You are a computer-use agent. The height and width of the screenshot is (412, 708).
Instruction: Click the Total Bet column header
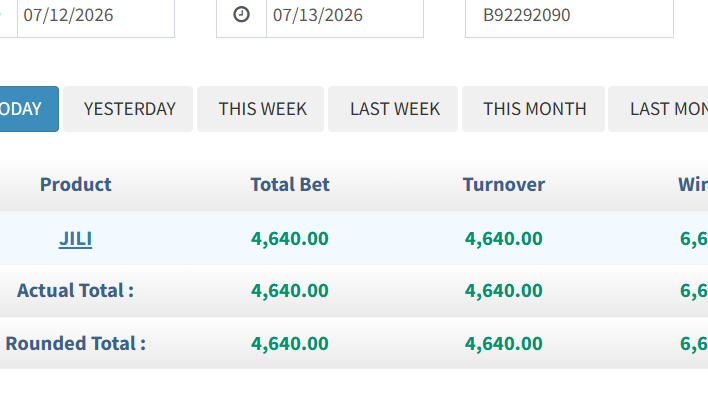pyautogui.click(x=290, y=184)
